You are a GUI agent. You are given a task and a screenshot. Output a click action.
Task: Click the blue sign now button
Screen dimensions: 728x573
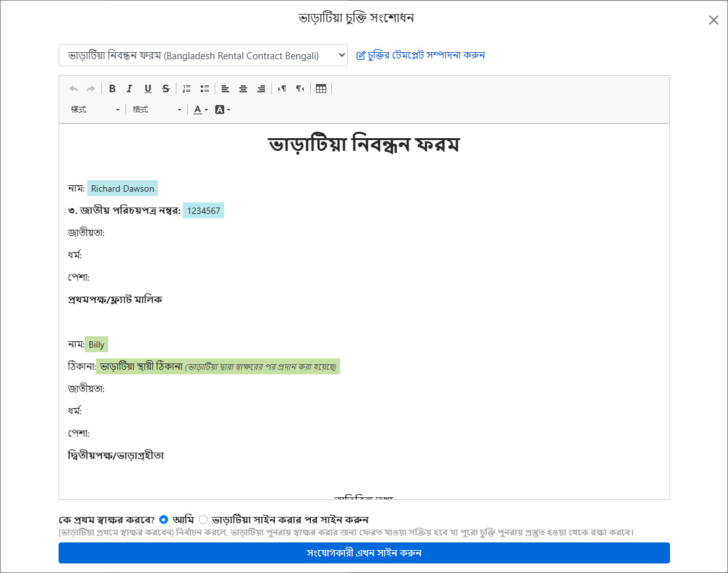[364, 553]
